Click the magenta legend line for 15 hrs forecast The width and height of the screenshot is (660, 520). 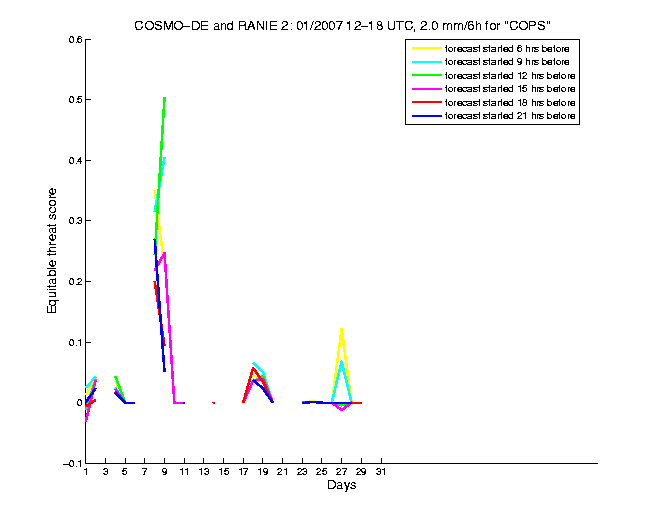(424, 89)
